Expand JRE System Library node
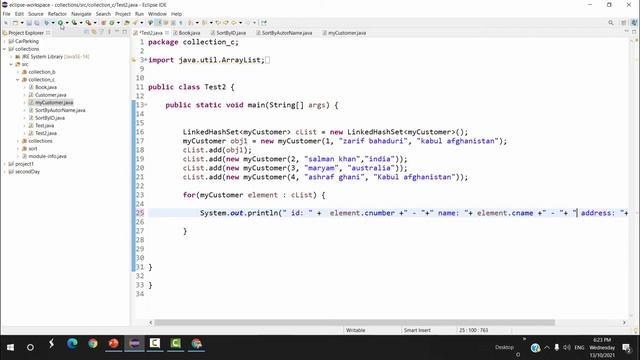This screenshot has height=360, width=640. click(x=11, y=57)
